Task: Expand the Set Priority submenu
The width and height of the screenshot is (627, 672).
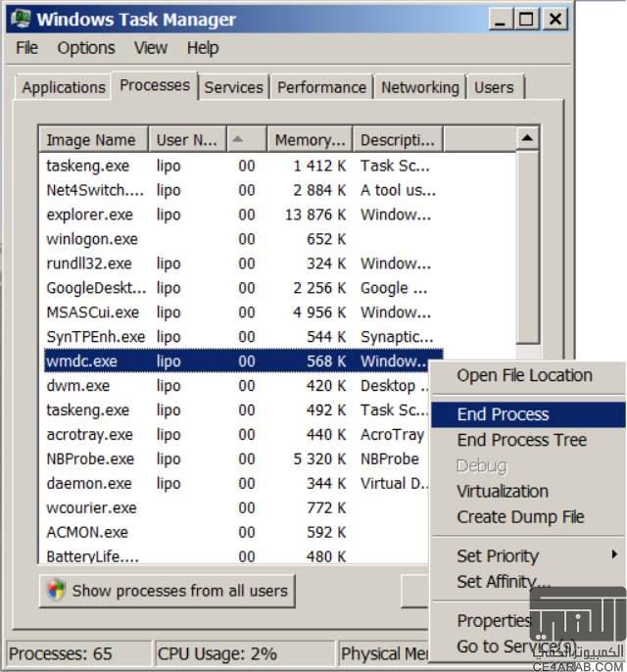Action: click(x=528, y=555)
